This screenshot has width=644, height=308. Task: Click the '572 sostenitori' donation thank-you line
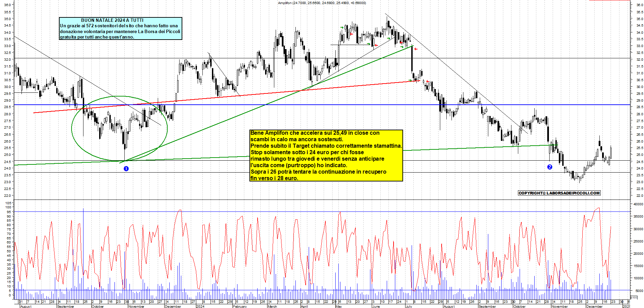click(119, 26)
